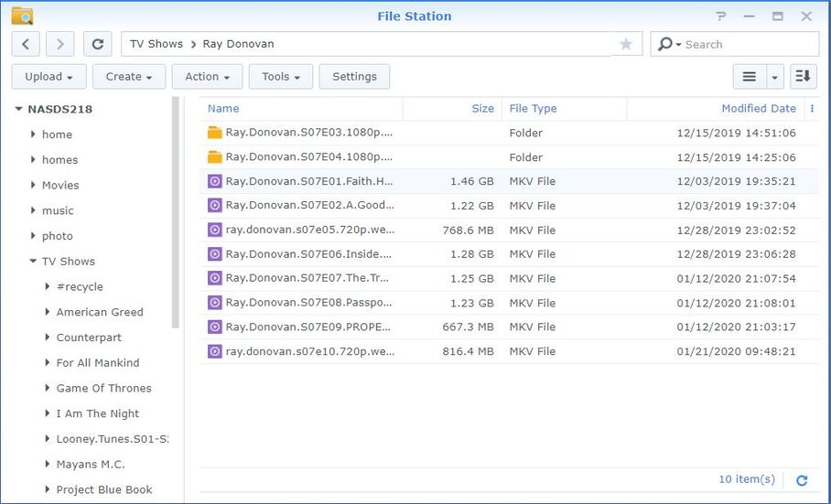
Task: Collapse the NASDS218 root node
Action: tap(18, 109)
